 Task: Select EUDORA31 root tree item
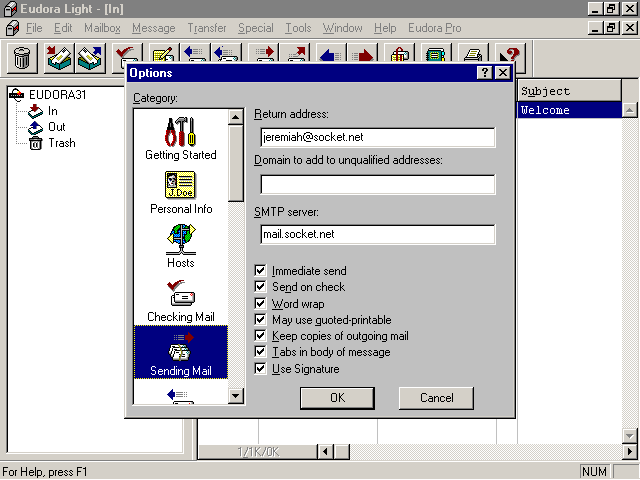coord(57,95)
